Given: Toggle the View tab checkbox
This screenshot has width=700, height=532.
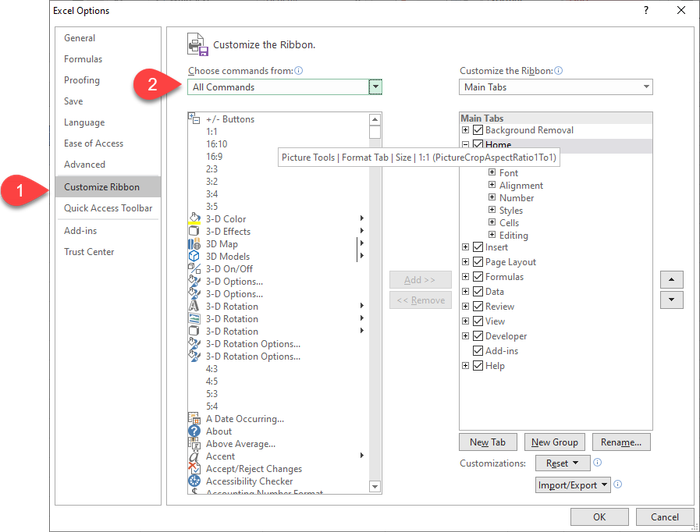Looking at the screenshot, I should (478, 321).
